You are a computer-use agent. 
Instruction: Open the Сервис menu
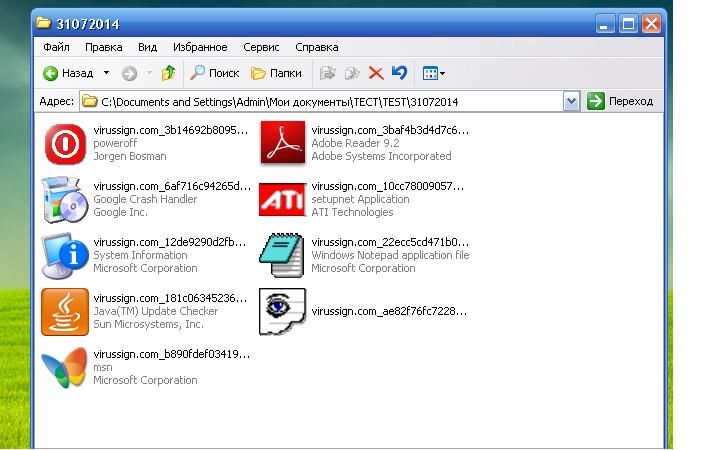261,47
